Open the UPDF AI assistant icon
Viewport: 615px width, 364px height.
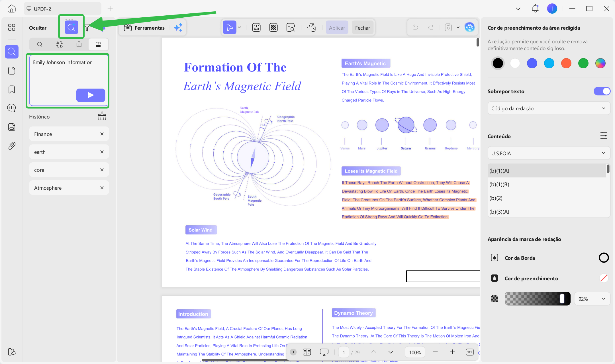tap(469, 27)
